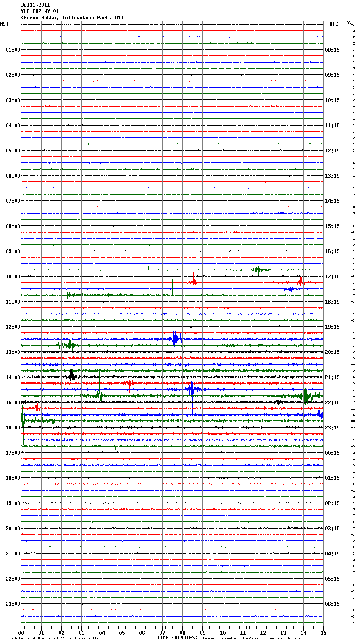Viewport: 357px width, 644px height.
Task: Click the 05:00 MST time label
Action: click(13, 151)
